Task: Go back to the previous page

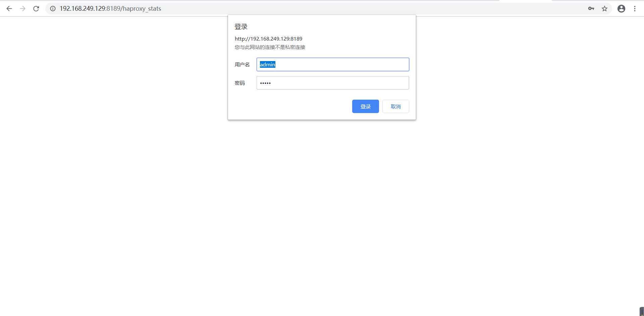Action: tap(9, 9)
